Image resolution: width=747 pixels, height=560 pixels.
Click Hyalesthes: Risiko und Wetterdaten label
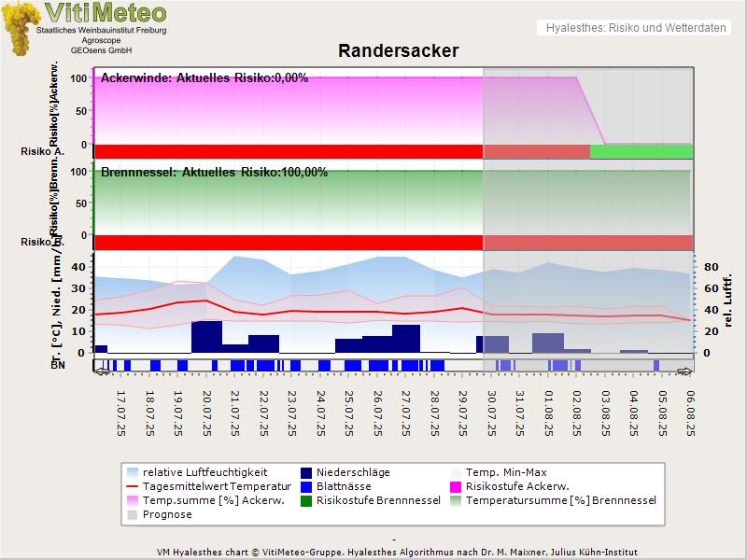click(635, 28)
